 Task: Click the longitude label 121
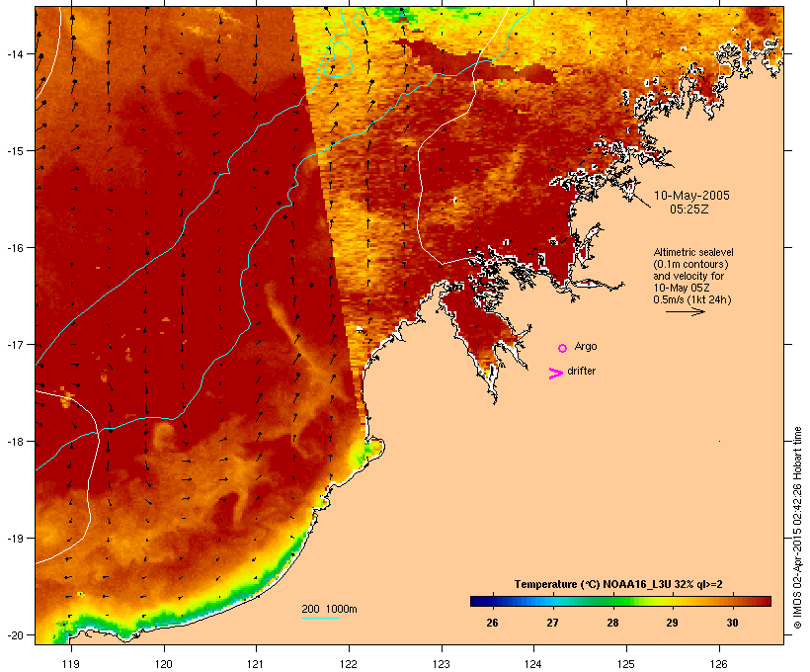tap(256, 664)
